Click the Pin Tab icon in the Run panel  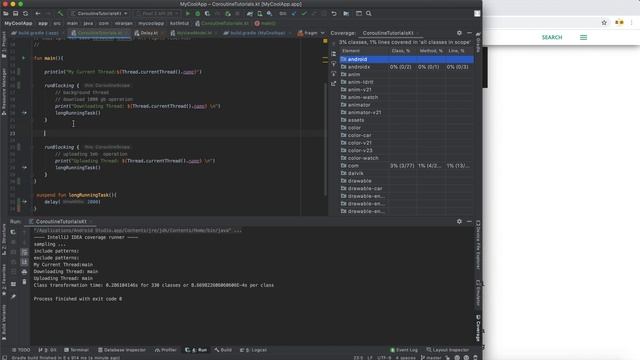click(13, 297)
